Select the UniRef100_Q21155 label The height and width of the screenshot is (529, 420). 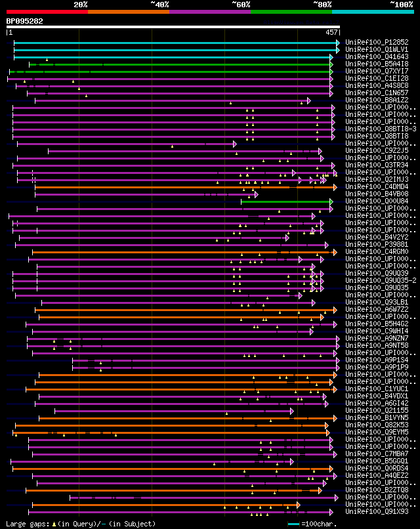point(377,411)
